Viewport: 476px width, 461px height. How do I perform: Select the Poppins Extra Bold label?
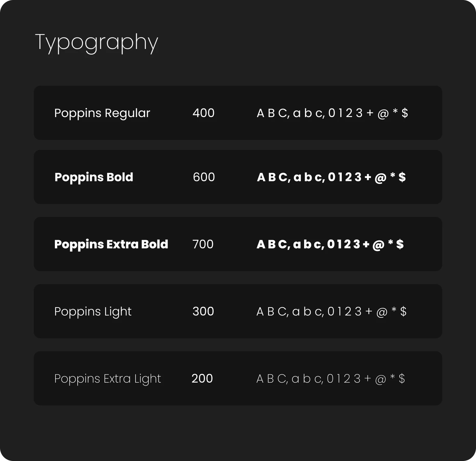click(x=111, y=244)
